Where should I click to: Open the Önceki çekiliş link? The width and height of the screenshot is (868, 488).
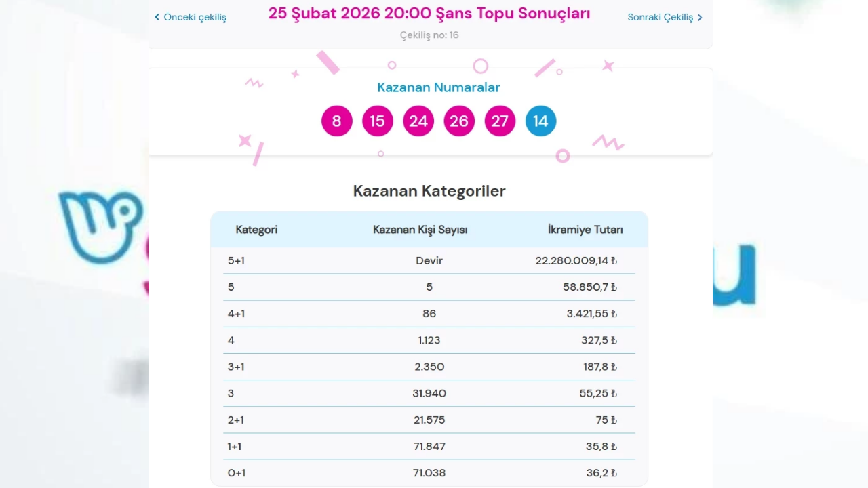click(195, 17)
